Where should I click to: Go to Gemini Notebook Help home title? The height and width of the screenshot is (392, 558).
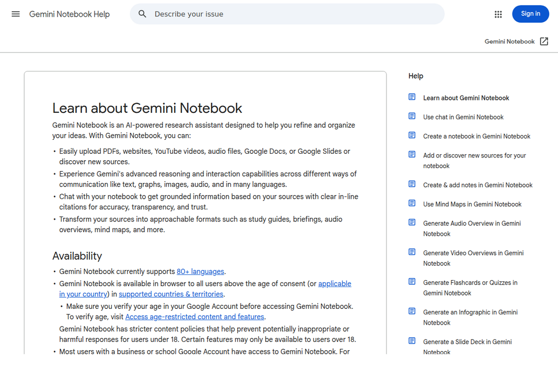pos(69,14)
